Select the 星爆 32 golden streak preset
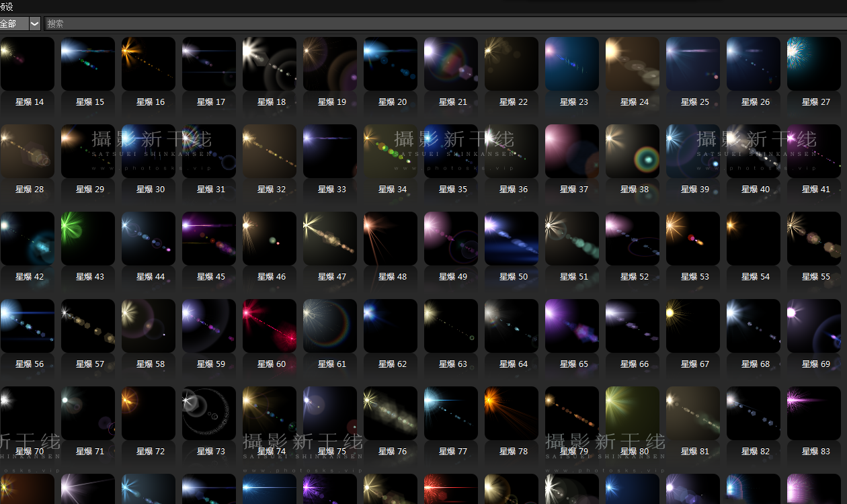This screenshot has height=504, width=847. coord(270,151)
